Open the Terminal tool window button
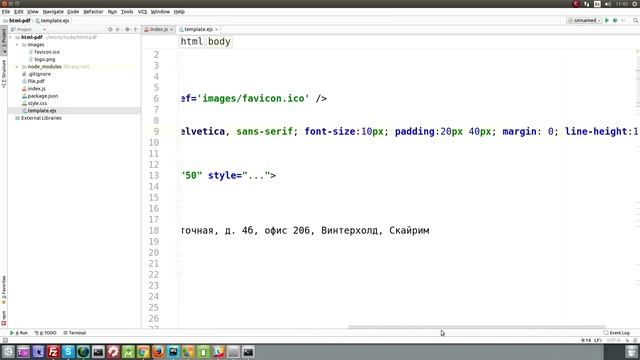The image size is (640, 360). 75,333
